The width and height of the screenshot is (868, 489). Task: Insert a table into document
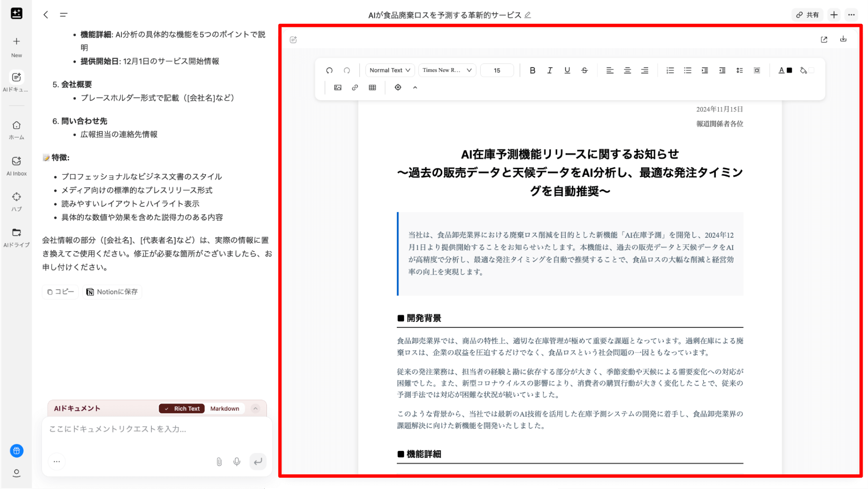[372, 87]
